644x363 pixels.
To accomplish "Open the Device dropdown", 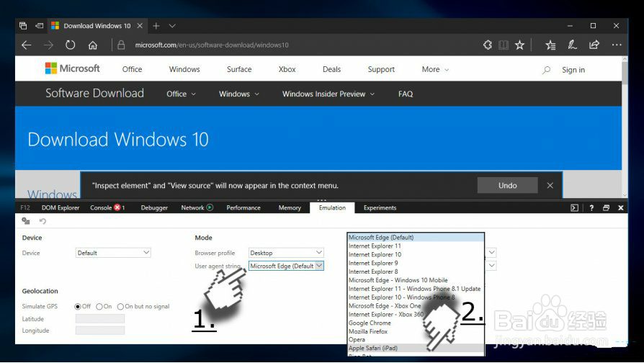I will click(113, 253).
